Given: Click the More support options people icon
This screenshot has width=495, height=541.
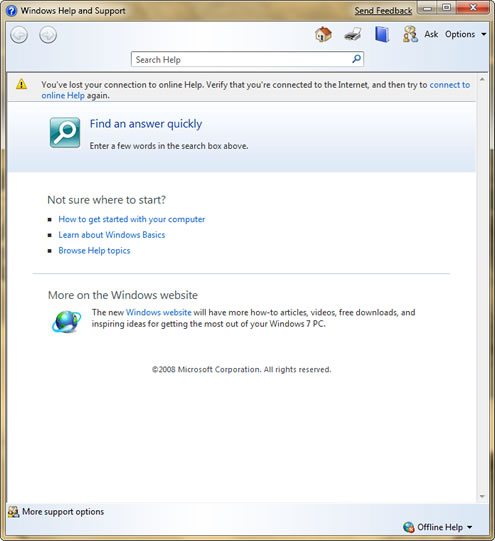Looking at the screenshot, I should coord(13,512).
